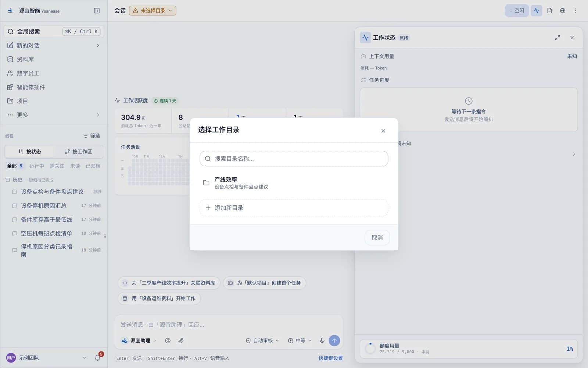Open 智能体插件 plugins page

pyautogui.click(x=54, y=87)
